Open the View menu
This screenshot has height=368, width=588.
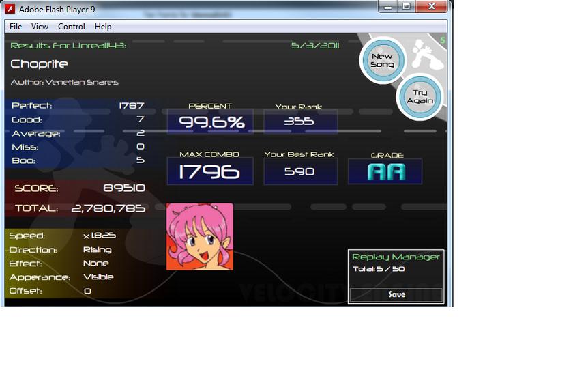(x=40, y=27)
